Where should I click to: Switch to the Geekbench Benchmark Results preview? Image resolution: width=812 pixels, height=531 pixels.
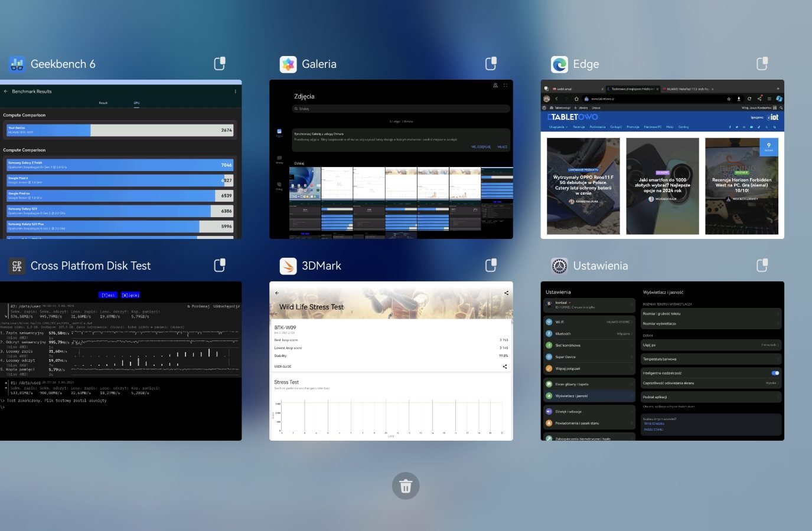click(x=120, y=159)
